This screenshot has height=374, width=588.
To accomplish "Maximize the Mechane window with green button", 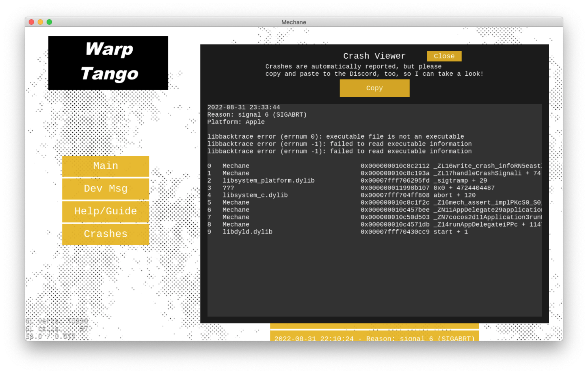I will (49, 22).
